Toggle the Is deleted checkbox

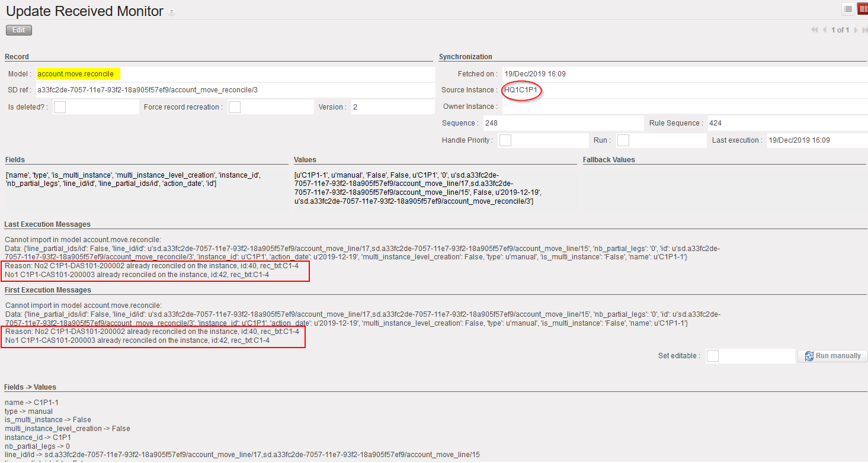click(x=60, y=107)
